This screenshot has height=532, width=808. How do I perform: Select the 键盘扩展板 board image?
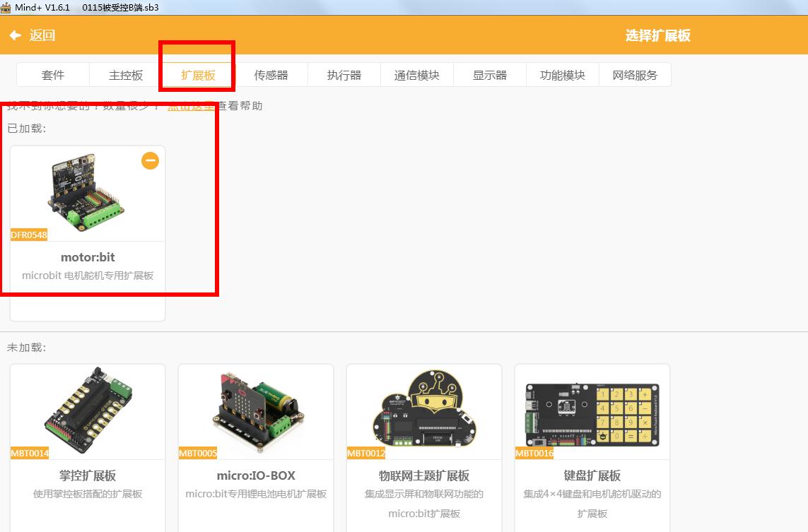point(592,415)
